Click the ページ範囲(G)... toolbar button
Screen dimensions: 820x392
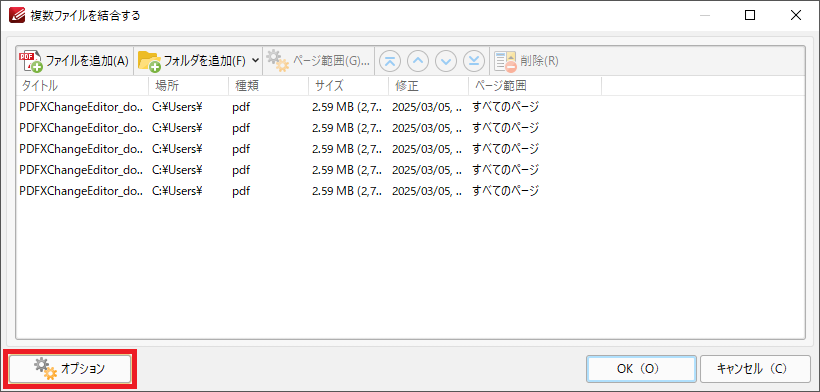pos(318,61)
